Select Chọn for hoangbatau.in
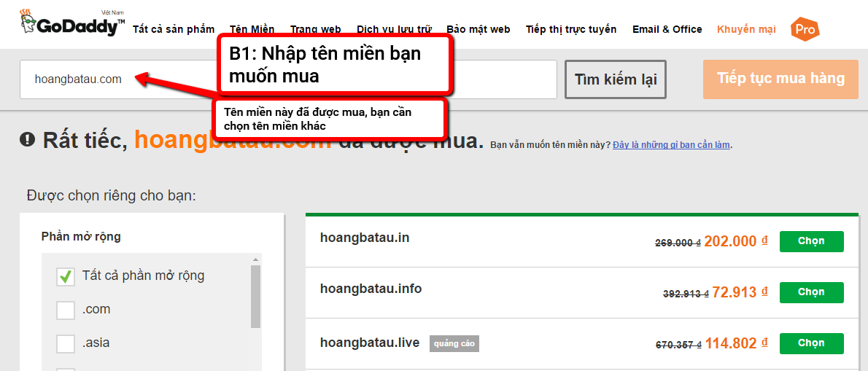The height and width of the screenshot is (371, 868). [811, 241]
